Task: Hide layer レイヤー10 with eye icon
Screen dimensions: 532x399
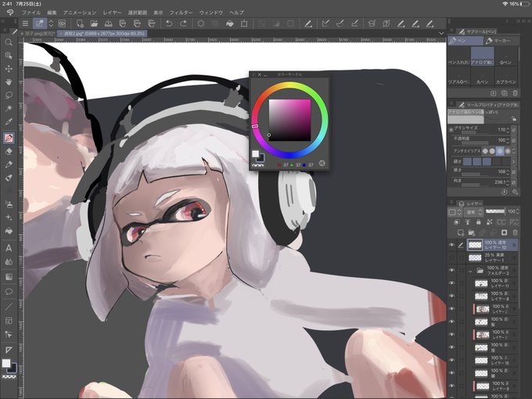Action: (x=451, y=245)
